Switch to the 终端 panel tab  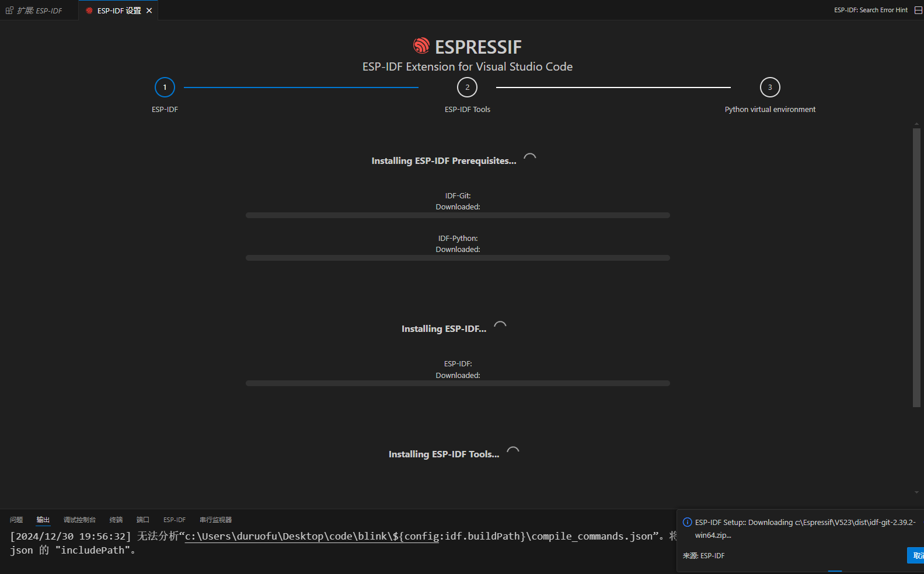coord(116,520)
